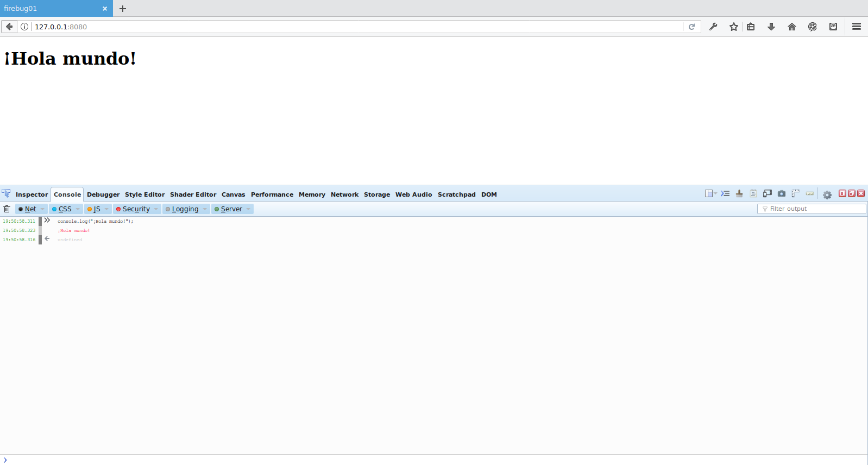Switch to the Inspector tab
This screenshot has width=868, height=465.
[32, 194]
